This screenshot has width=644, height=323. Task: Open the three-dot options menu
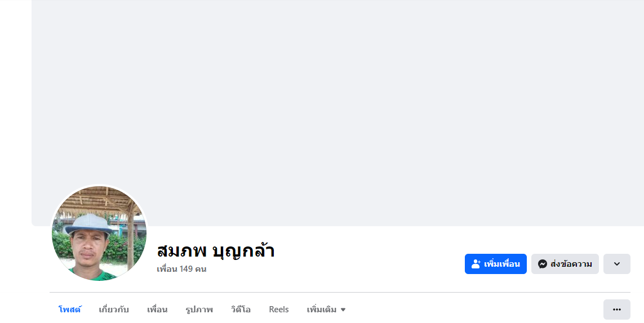point(616,309)
